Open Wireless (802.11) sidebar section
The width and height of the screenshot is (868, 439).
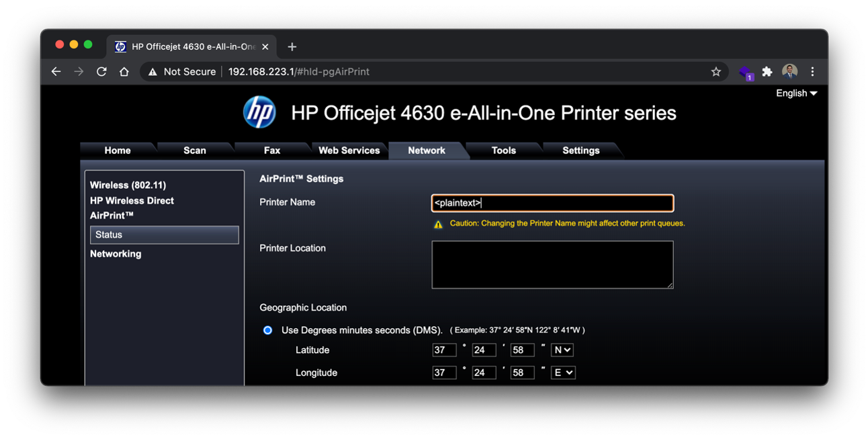point(128,185)
